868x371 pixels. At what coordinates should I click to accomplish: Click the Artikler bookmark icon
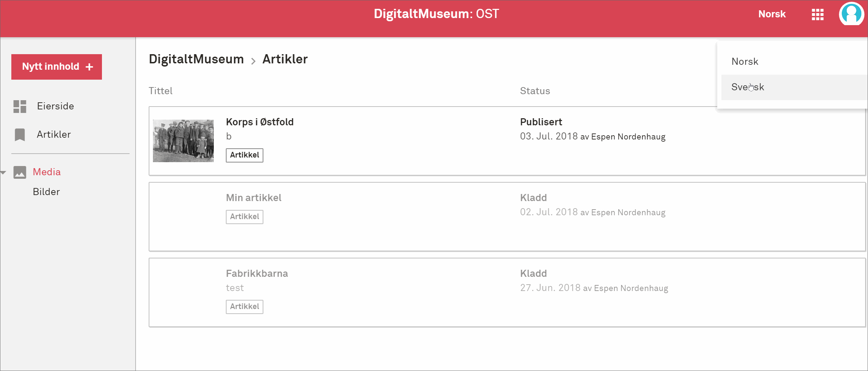pyautogui.click(x=20, y=135)
